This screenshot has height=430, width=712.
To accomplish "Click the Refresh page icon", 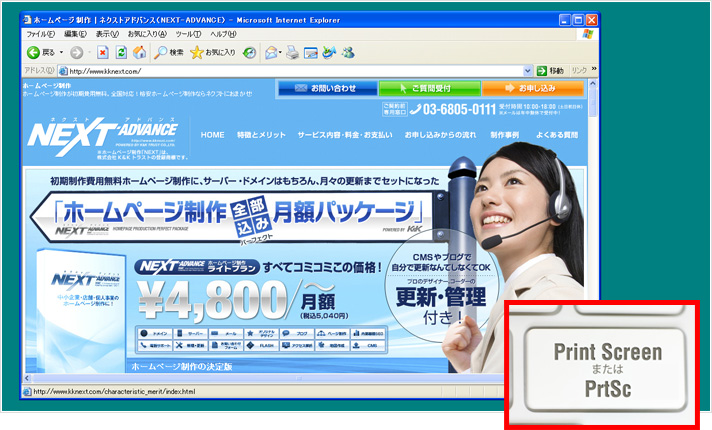I will (x=121, y=53).
